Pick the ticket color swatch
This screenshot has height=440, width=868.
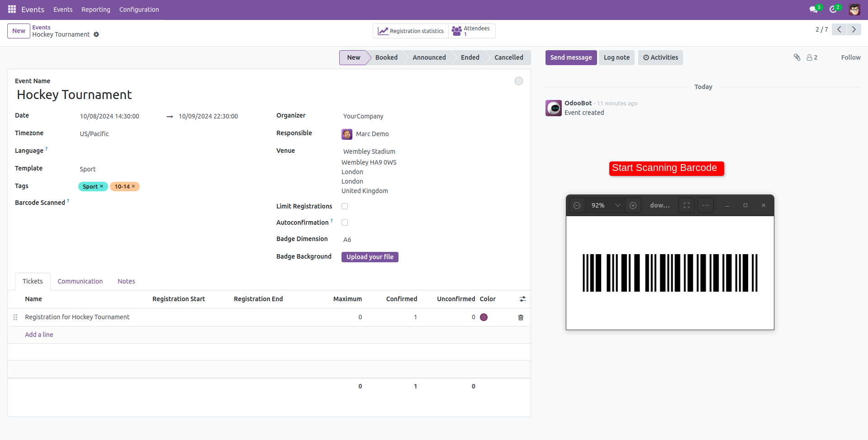[484, 317]
